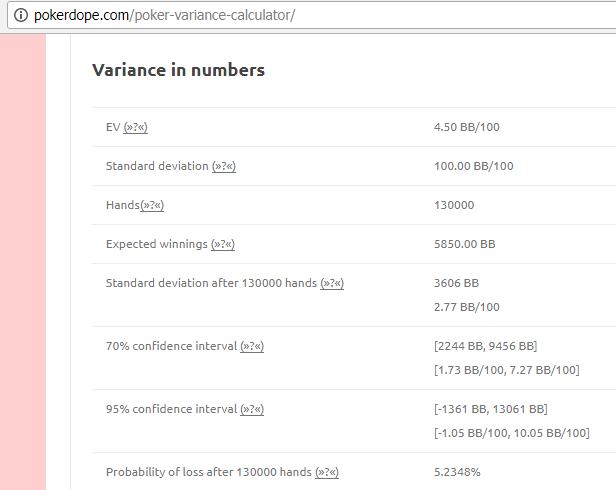Screen dimensions: 616x490
Task: Click the [2244 BB, 9456 BB] interval
Action: 485,346
